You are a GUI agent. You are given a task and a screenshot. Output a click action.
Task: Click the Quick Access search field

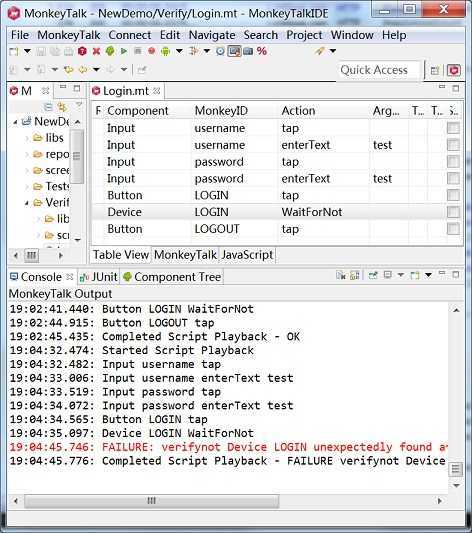tap(379, 70)
